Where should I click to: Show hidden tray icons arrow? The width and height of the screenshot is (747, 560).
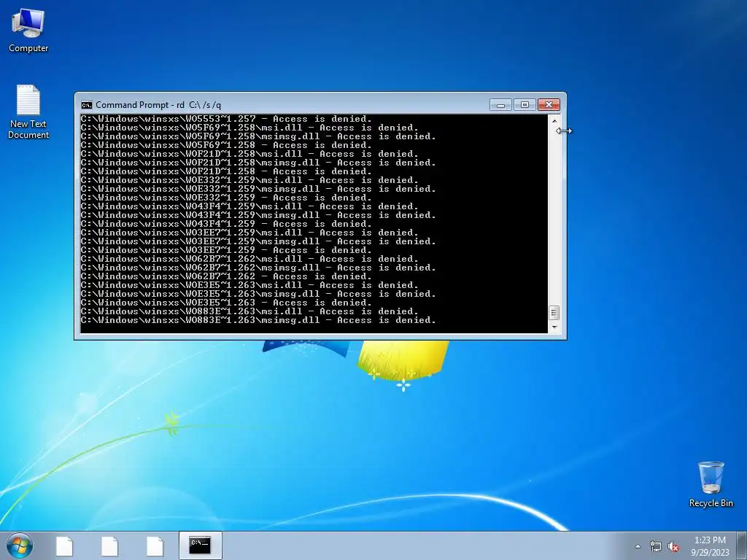(638, 546)
